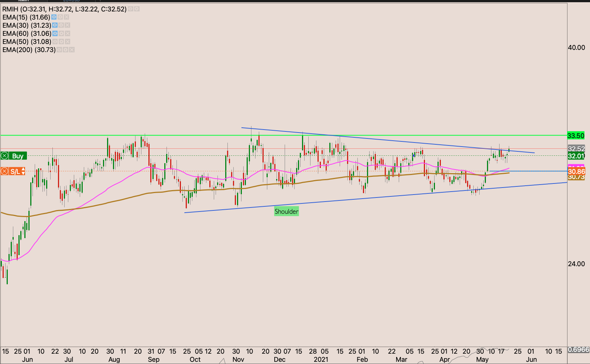590x364 pixels.
Task: Delete the EMA(50) indicator using X
Action: coord(68,42)
